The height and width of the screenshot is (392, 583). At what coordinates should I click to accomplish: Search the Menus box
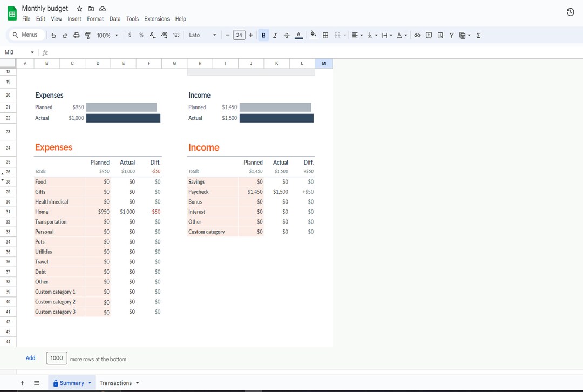pos(27,35)
